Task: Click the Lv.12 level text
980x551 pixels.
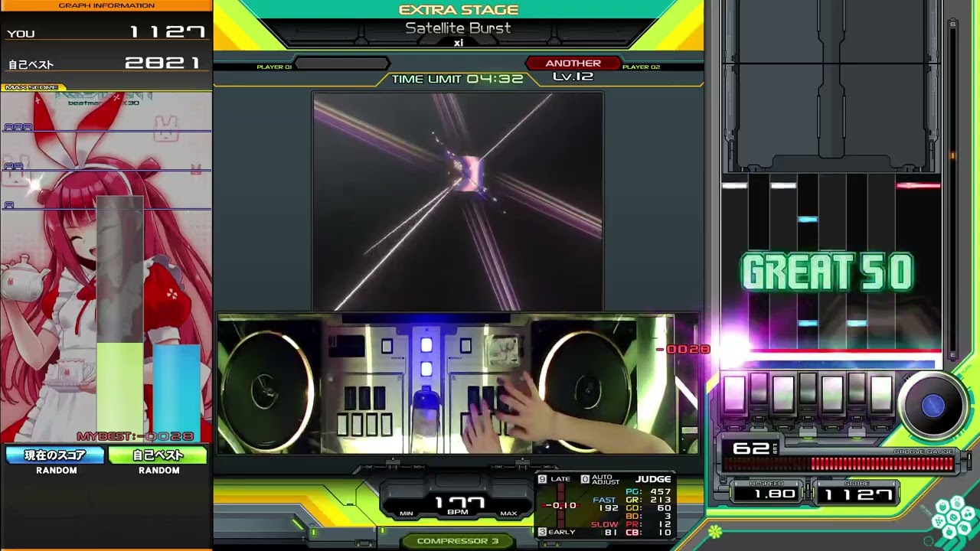Action: 573,77
